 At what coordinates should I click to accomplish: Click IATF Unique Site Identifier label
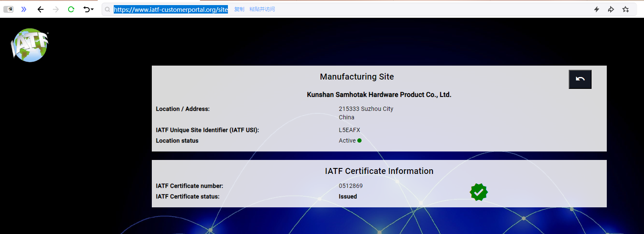click(207, 130)
